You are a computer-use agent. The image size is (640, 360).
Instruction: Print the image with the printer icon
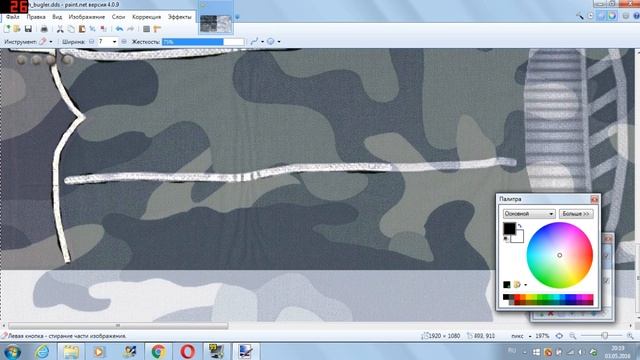pos(44,29)
